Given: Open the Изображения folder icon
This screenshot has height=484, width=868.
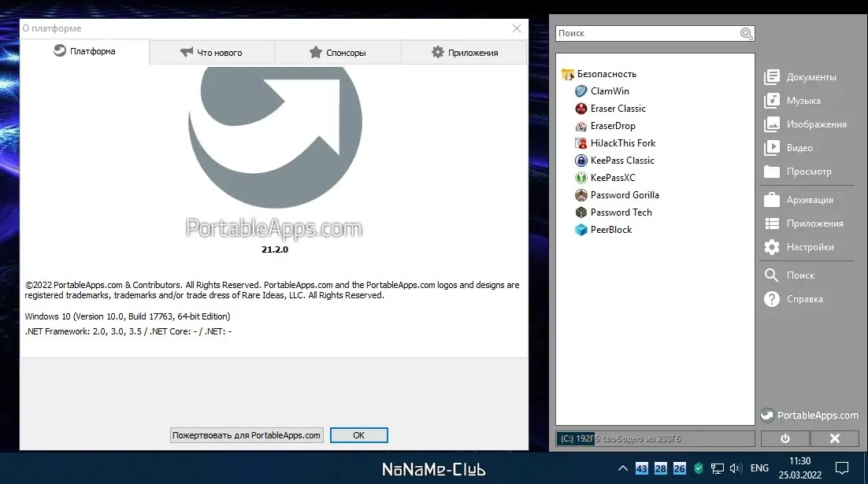Looking at the screenshot, I should [772, 124].
